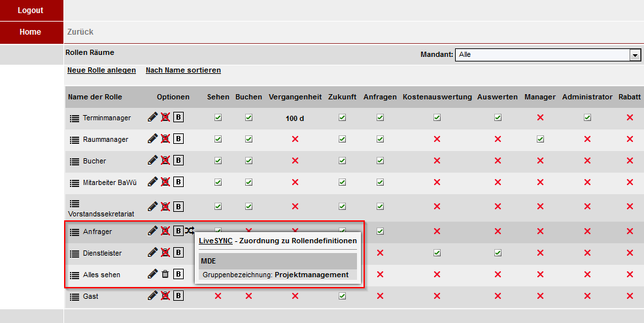Edit the Dienstleister role with pencil icon
Image resolution: width=644 pixels, height=323 pixels.
click(x=152, y=252)
